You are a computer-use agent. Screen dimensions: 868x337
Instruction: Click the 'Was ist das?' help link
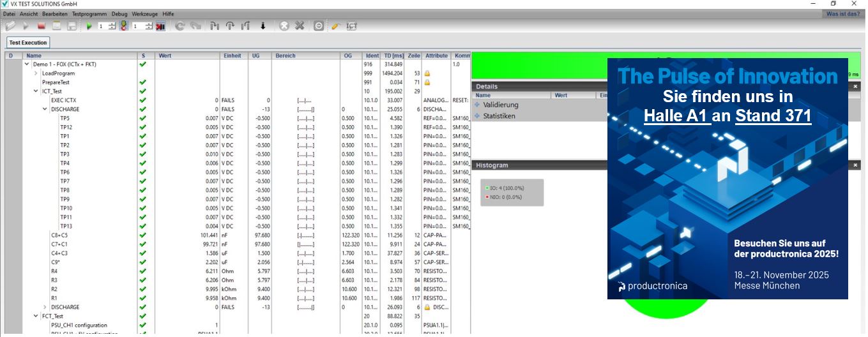coord(843,13)
